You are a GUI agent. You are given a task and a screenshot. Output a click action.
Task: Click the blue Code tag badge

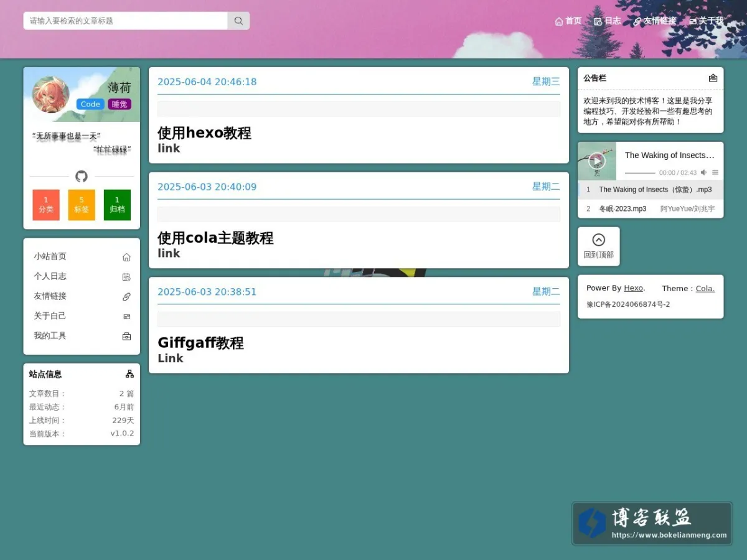[x=90, y=104]
